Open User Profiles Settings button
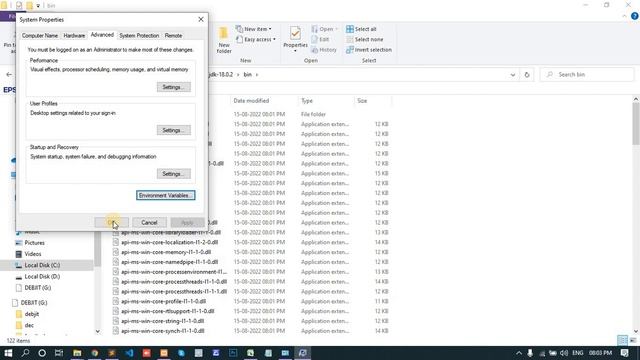 pyautogui.click(x=173, y=130)
